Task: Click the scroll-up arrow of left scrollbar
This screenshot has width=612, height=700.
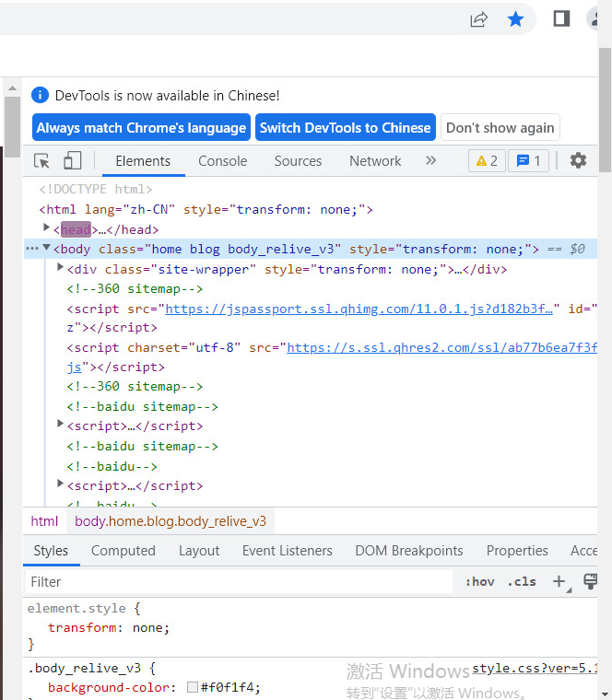Action: tap(13, 87)
